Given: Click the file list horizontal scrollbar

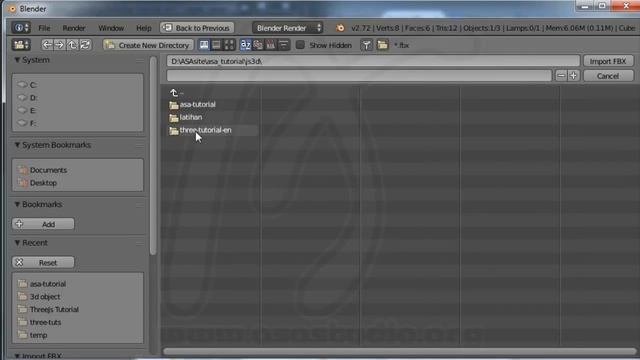Looking at the screenshot, I should pos(400,351).
